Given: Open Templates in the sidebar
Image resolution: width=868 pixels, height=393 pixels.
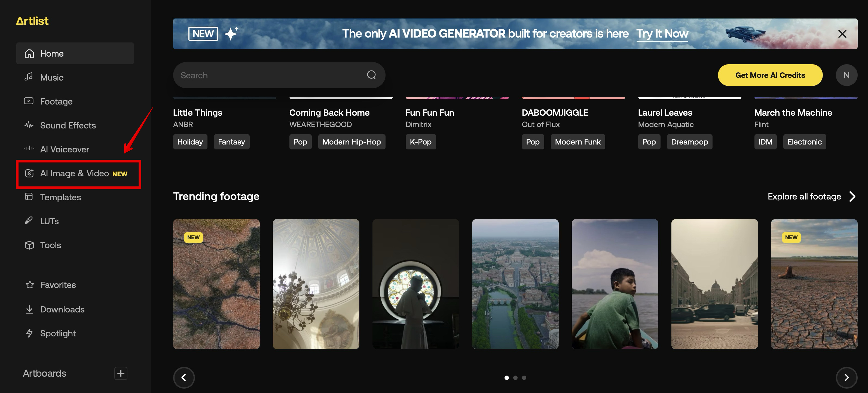Looking at the screenshot, I should pos(60,197).
